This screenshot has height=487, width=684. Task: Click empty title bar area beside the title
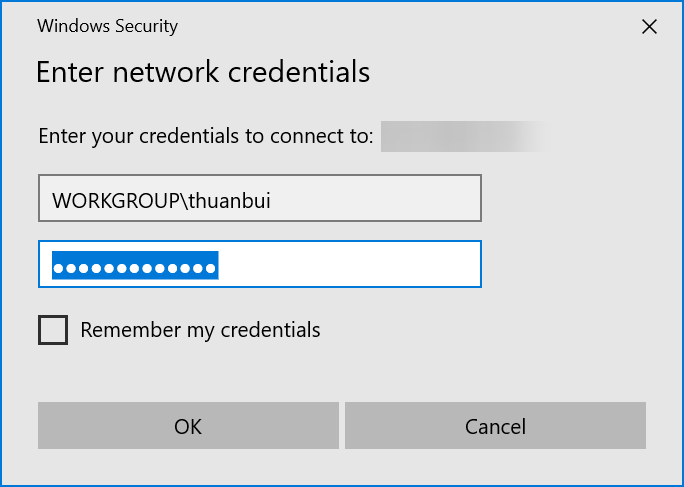click(400, 26)
